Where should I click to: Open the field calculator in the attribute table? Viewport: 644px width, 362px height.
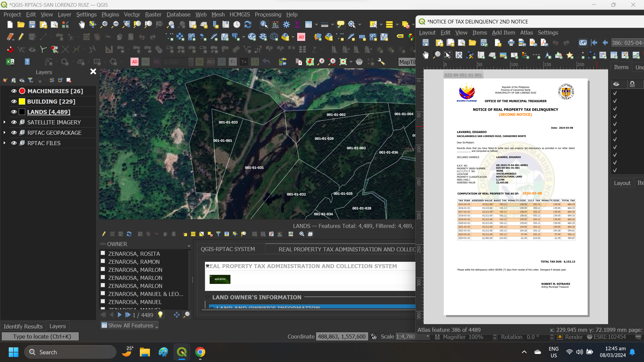pos(279,234)
